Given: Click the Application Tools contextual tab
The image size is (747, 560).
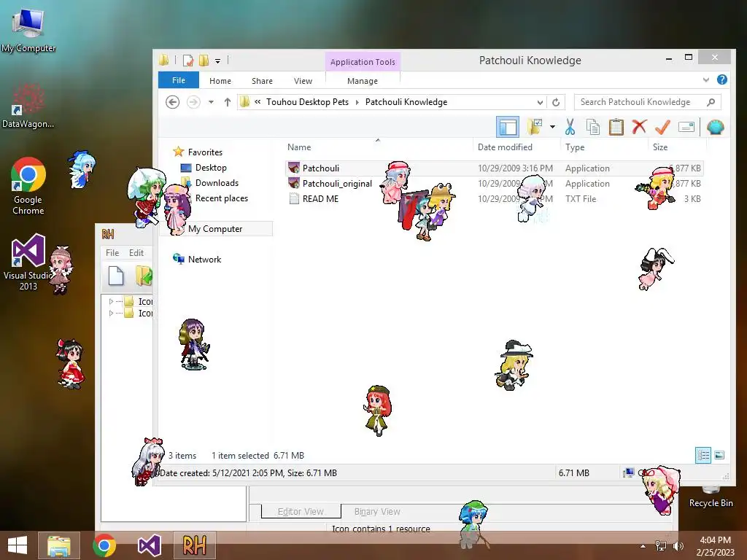Looking at the screenshot, I should pos(363,62).
